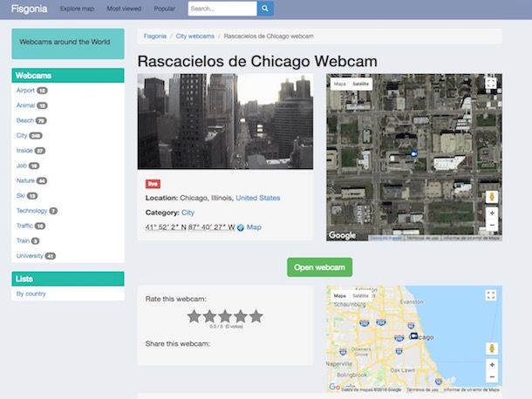Zoom in on the satellite map
Screen dimensions: 532x399
491,213
